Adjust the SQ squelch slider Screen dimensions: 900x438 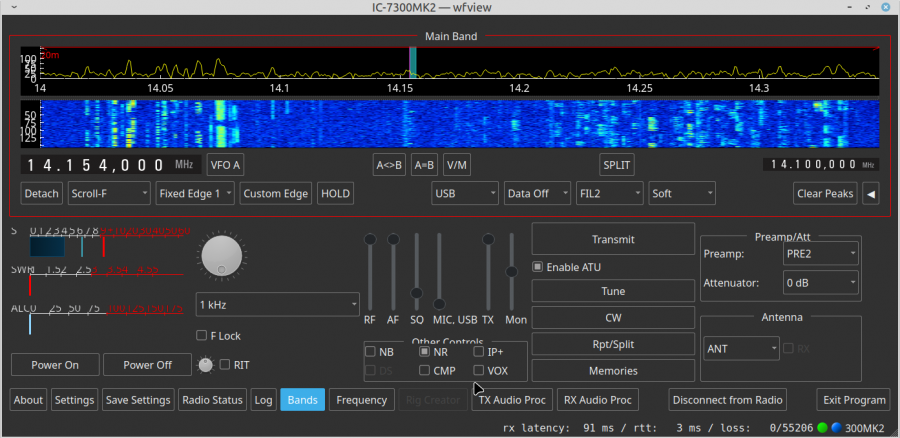(417, 272)
